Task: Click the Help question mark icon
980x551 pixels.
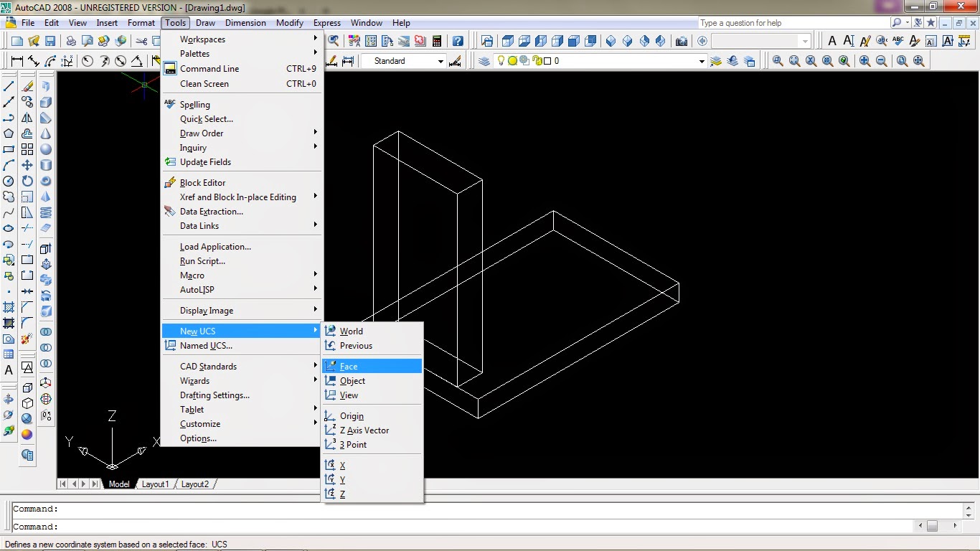Action: point(458,41)
